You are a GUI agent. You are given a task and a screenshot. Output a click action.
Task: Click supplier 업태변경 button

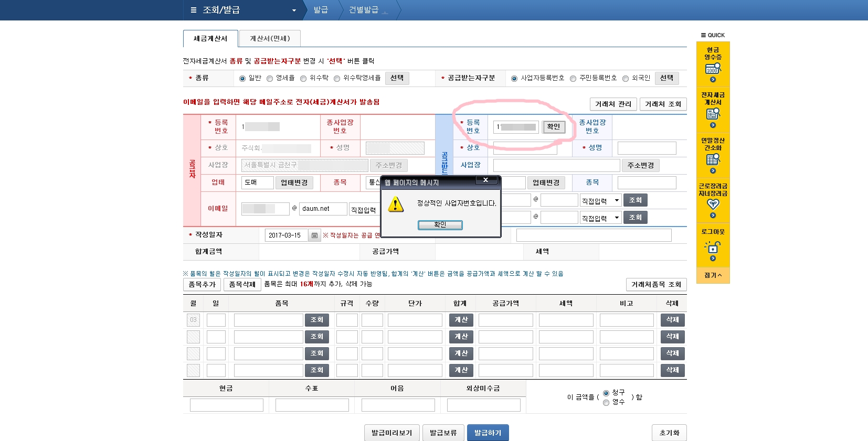(x=294, y=182)
